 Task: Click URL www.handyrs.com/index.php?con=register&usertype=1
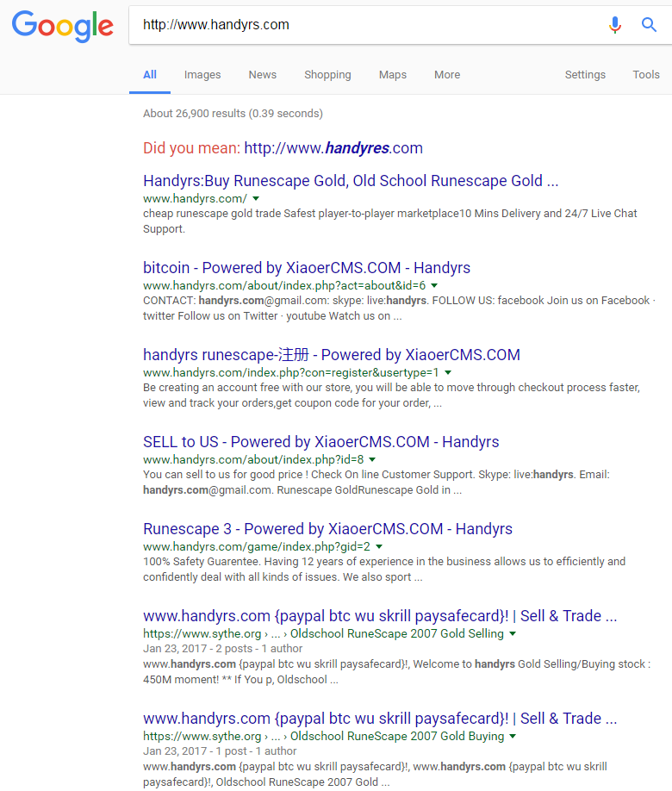[291, 373]
